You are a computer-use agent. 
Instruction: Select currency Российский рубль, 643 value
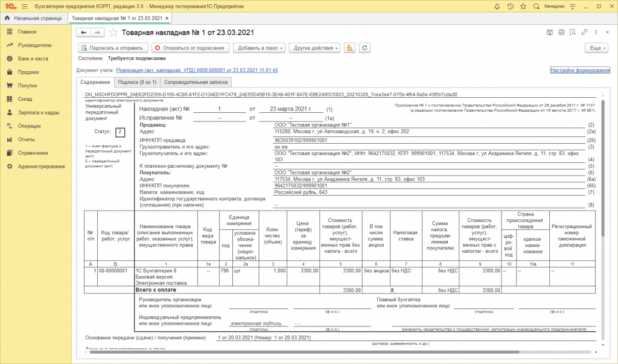coord(301,193)
